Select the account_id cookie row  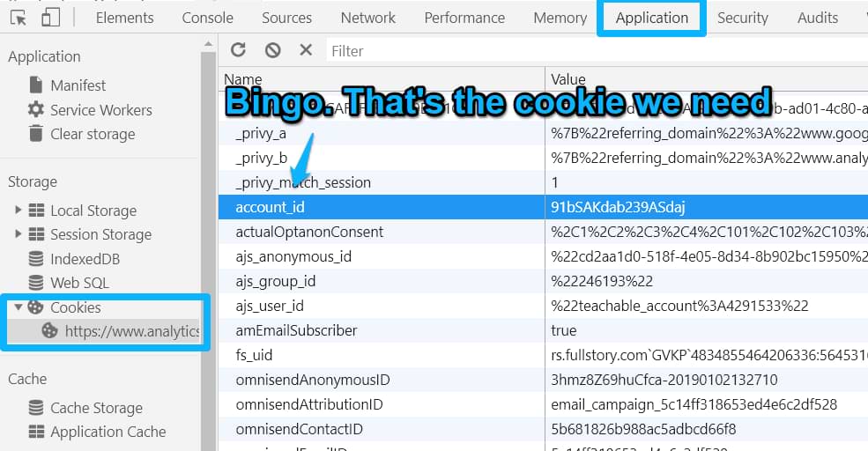pyautogui.click(x=543, y=207)
